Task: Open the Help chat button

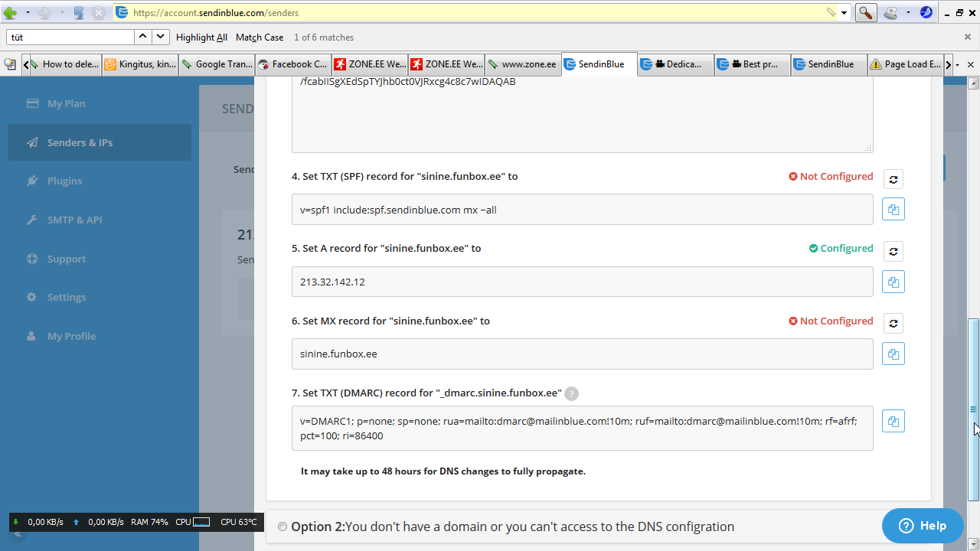Action: point(923,526)
